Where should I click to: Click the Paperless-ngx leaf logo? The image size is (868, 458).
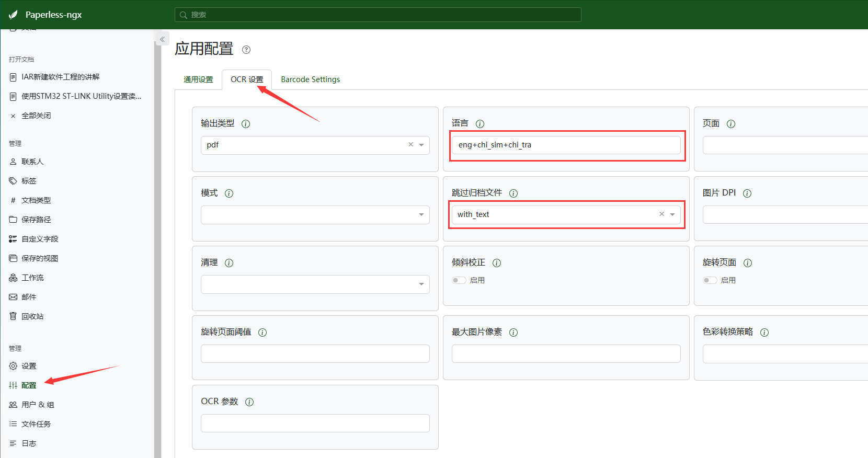(x=14, y=15)
